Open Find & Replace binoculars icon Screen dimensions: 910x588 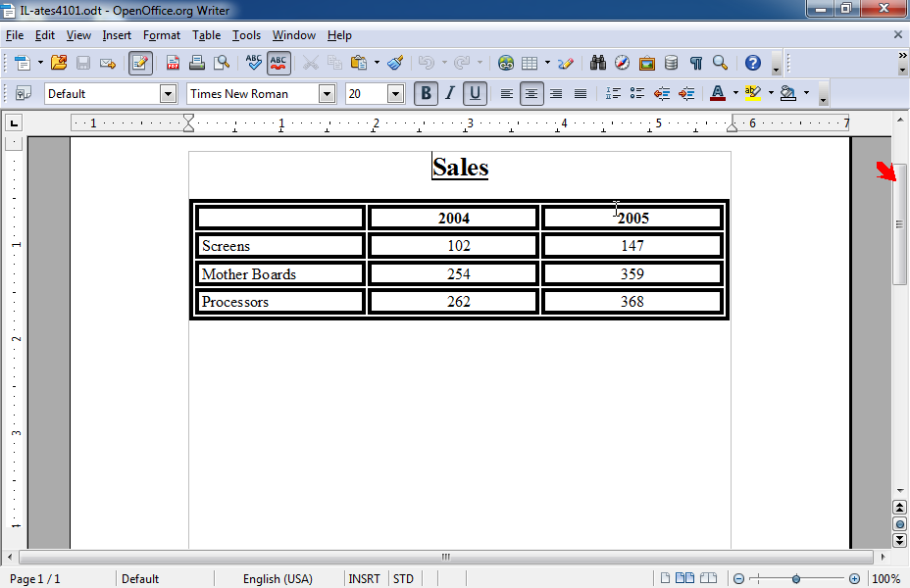click(x=598, y=63)
